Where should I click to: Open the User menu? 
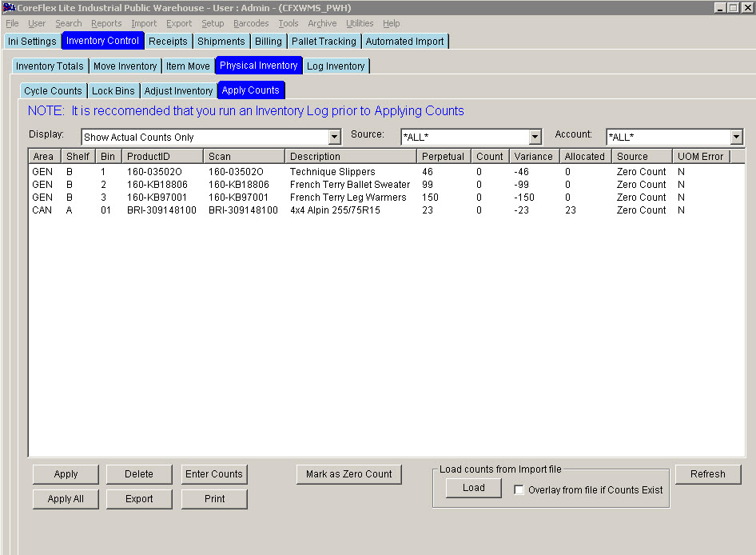point(37,23)
